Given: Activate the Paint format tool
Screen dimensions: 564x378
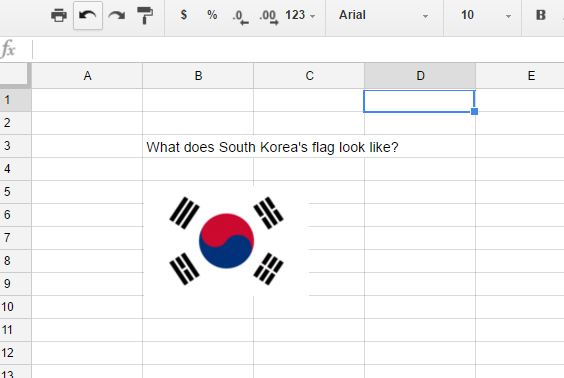Looking at the screenshot, I should (x=145, y=15).
